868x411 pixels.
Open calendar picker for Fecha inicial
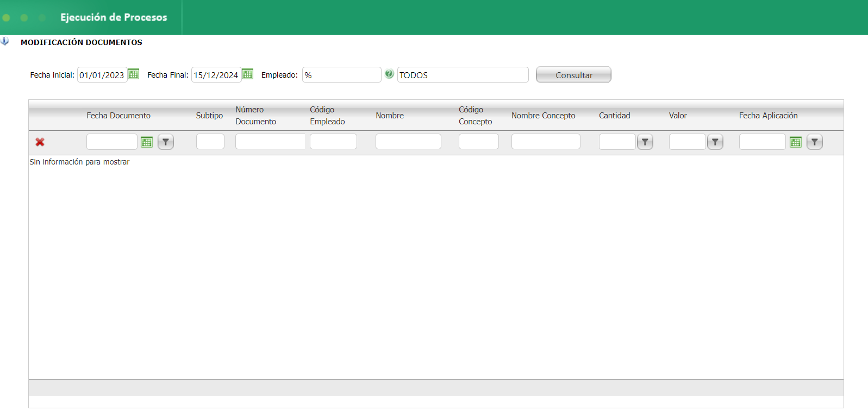(x=134, y=74)
